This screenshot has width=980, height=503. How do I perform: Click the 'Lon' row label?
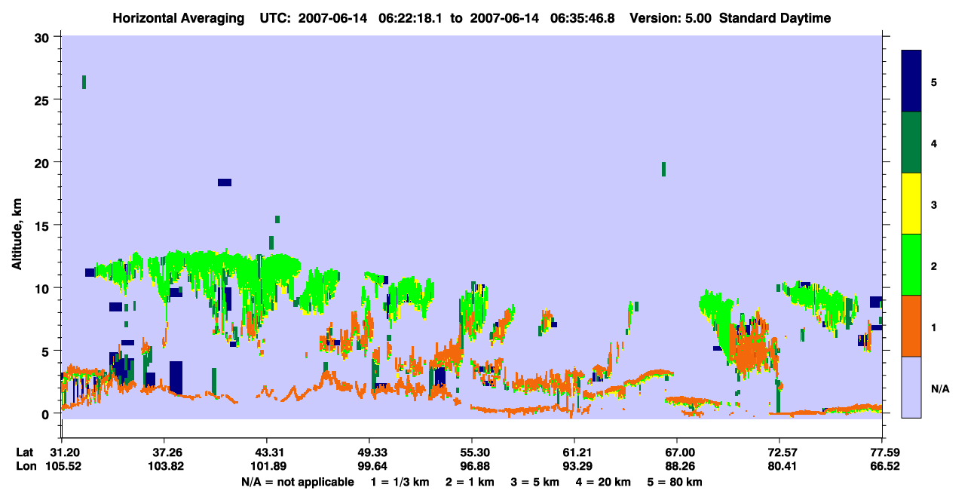25,466
